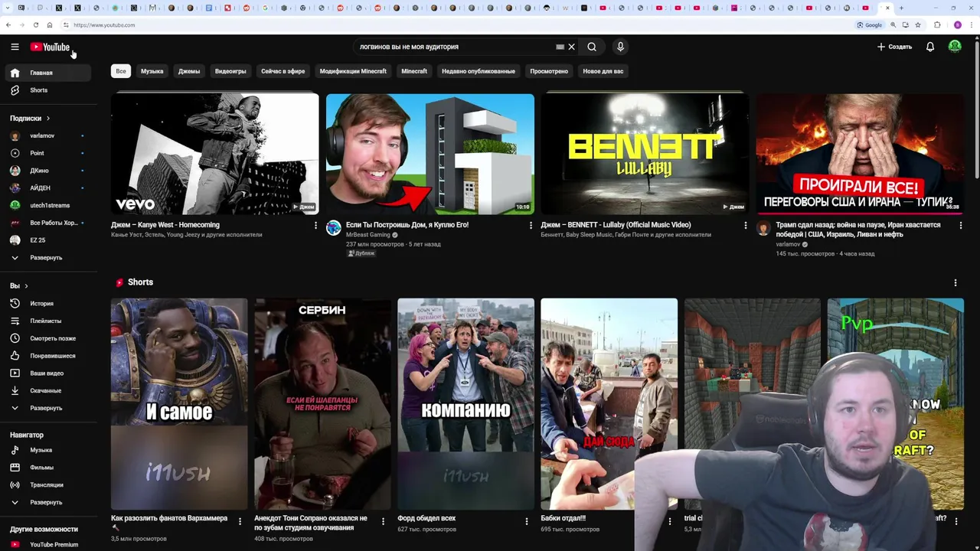Select the Просмотрено filter chip
Viewport: 980px width, 551px height.
(549, 71)
